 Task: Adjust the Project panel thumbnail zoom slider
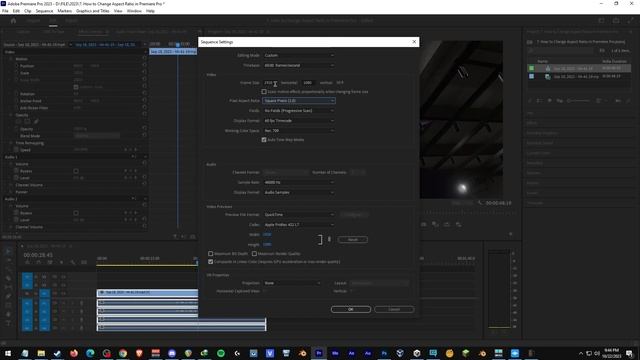tap(579, 100)
